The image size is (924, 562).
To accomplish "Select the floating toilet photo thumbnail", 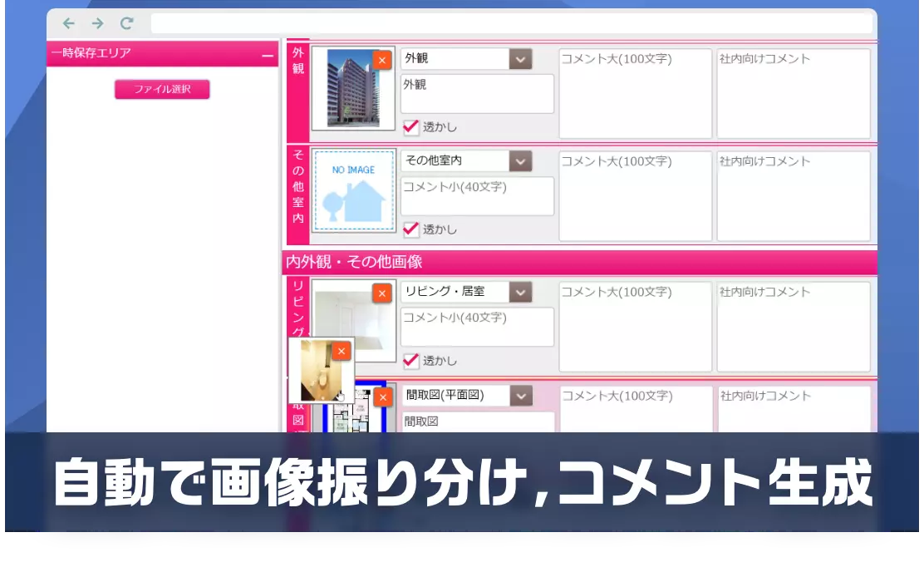I will tap(321, 372).
